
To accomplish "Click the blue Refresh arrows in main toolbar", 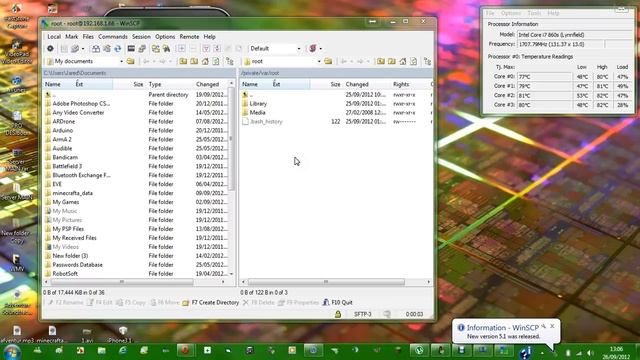I will click(x=118, y=49).
